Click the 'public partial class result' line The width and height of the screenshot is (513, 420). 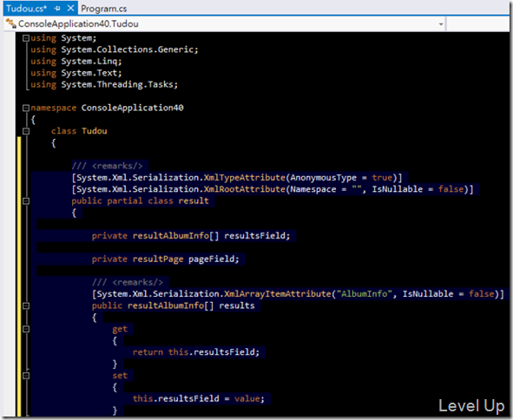click(140, 200)
